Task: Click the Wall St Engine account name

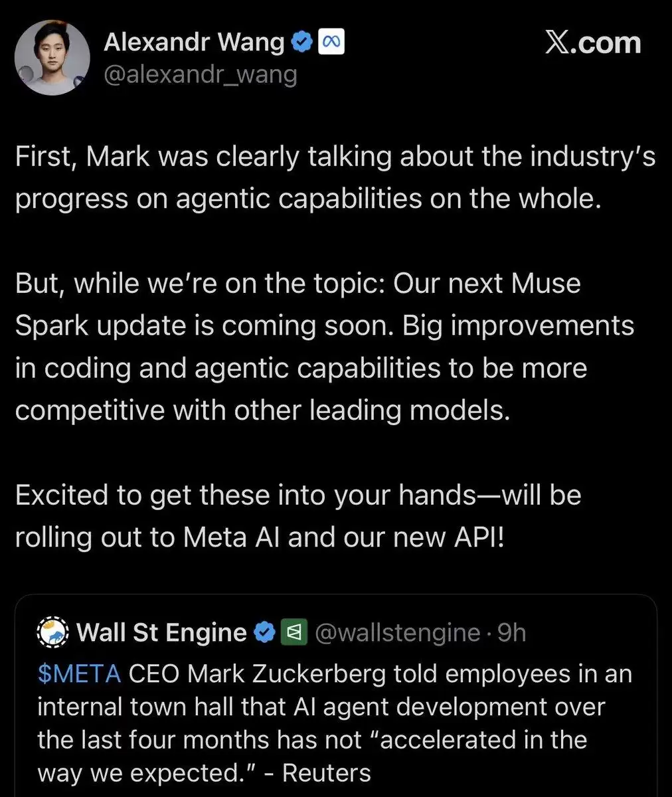Action: [x=162, y=632]
